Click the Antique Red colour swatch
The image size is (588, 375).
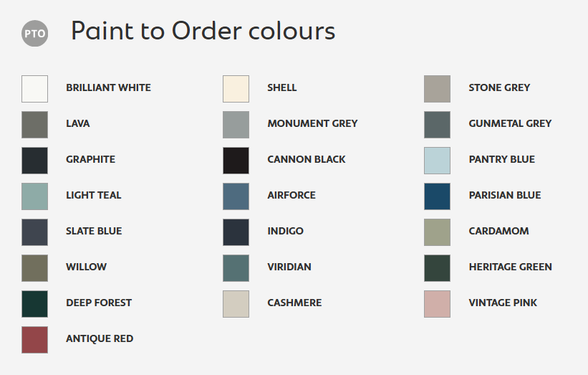[x=34, y=340]
